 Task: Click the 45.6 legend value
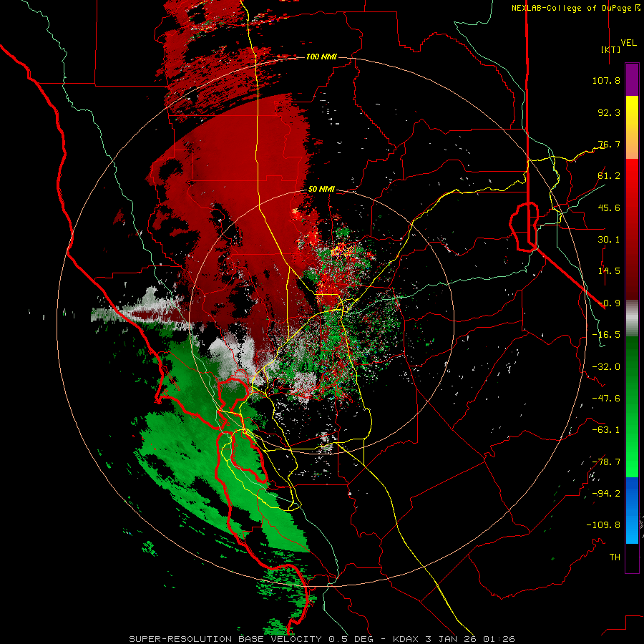[609, 208]
